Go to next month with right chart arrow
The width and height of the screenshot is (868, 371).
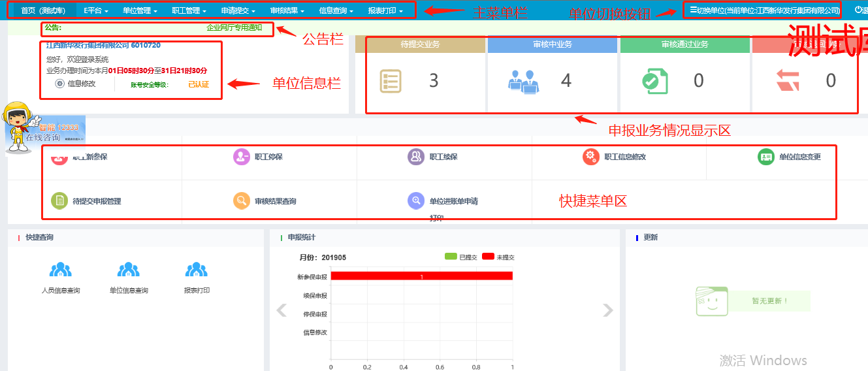608,310
